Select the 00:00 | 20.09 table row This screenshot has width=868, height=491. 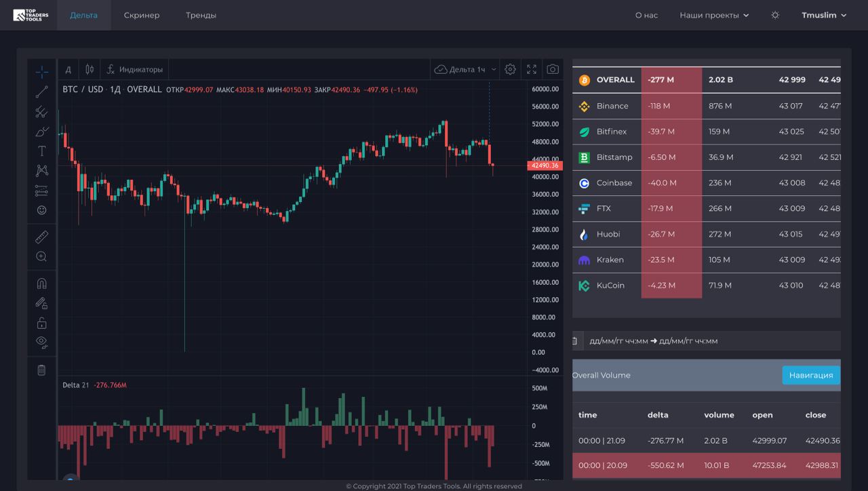pos(707,466)
